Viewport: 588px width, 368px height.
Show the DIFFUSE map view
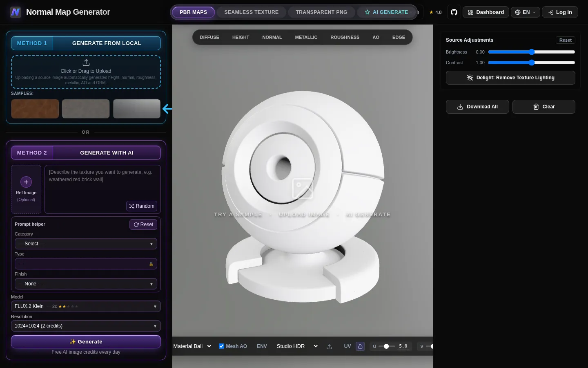[209, 37]
